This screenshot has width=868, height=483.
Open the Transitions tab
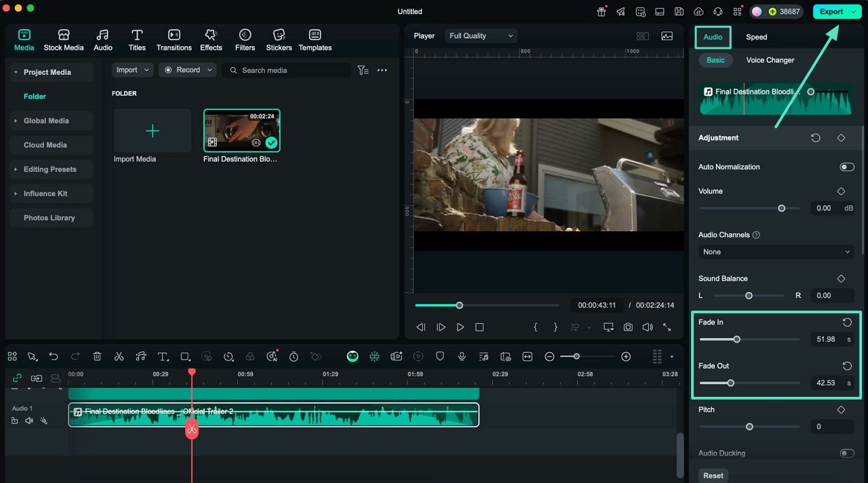(174, 40)
